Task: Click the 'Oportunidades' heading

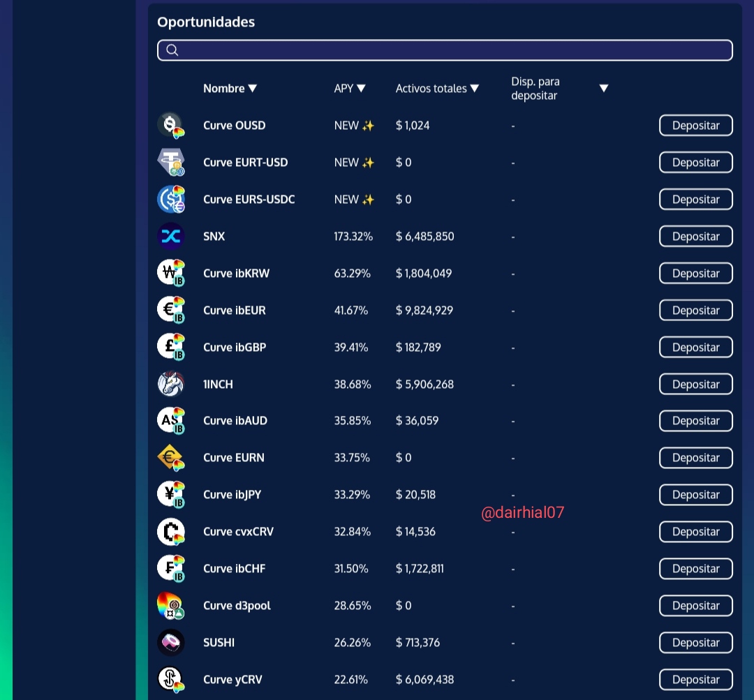Action: [206, 22]
